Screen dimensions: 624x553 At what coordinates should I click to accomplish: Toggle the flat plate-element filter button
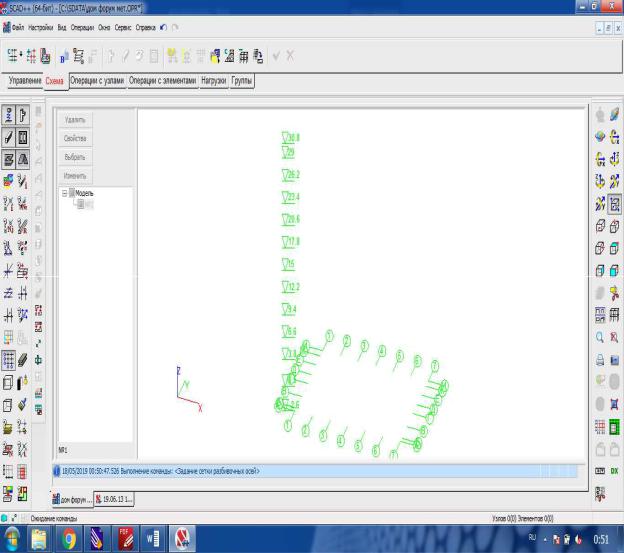pyautogui.click(x=8, y=160)
